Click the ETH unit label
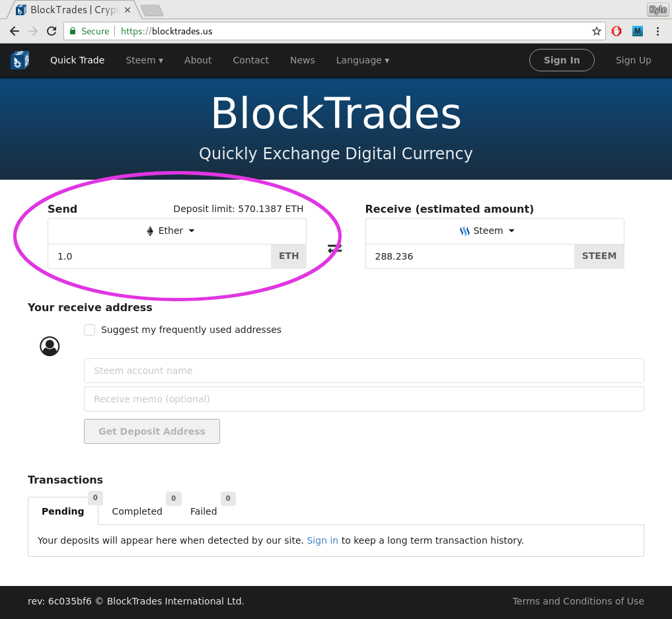Image resolution: width=672 pixels, height=619 pixels. pyautogui.click(x=289, y=256)
